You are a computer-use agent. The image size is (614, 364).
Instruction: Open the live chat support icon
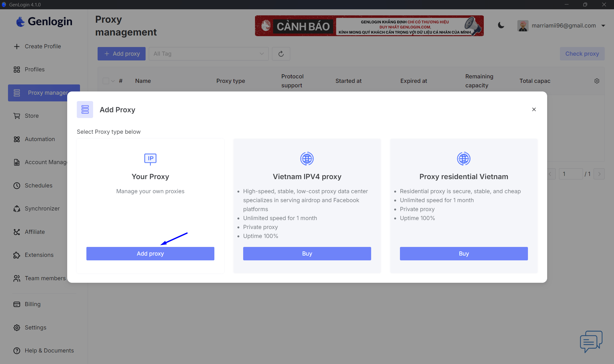click(x=591, y=341)
